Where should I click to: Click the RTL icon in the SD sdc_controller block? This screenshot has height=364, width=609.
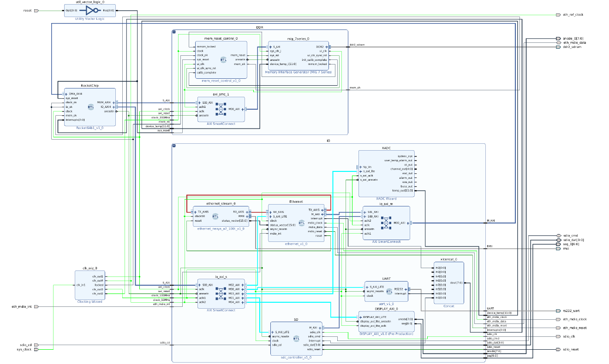tap(297, 339)
